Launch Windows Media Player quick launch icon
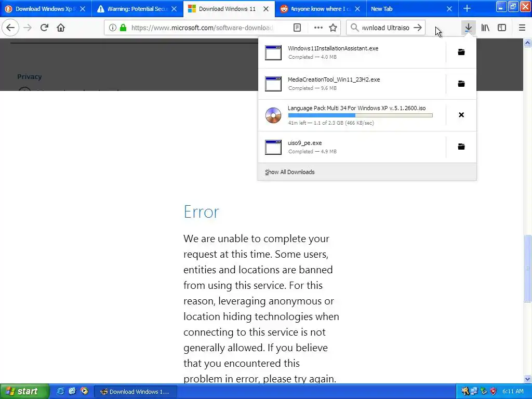 tap(84, 391)
